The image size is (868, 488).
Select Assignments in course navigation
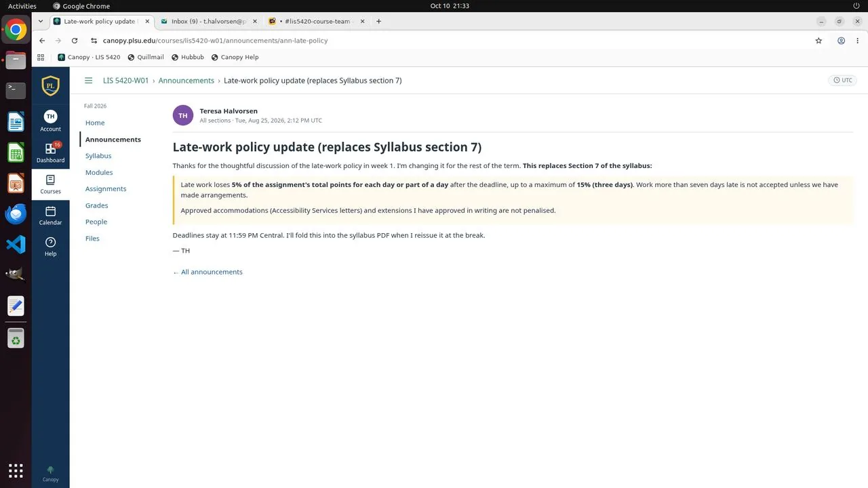point(106,189)
